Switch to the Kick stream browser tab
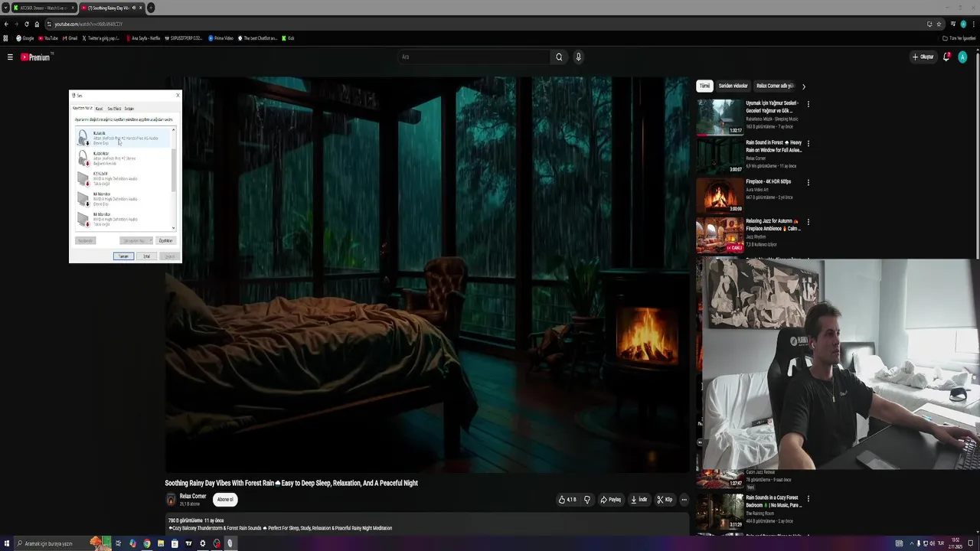This screenshot has width=980, height=551. point(43,8)
